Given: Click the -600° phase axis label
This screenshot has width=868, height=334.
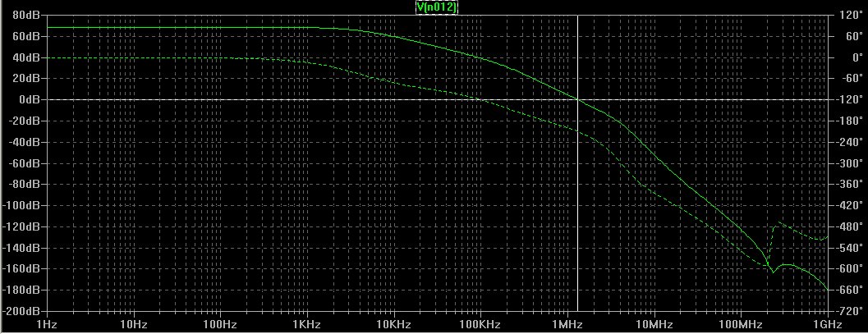Looking at the screenshot, I should pos(848,268).
